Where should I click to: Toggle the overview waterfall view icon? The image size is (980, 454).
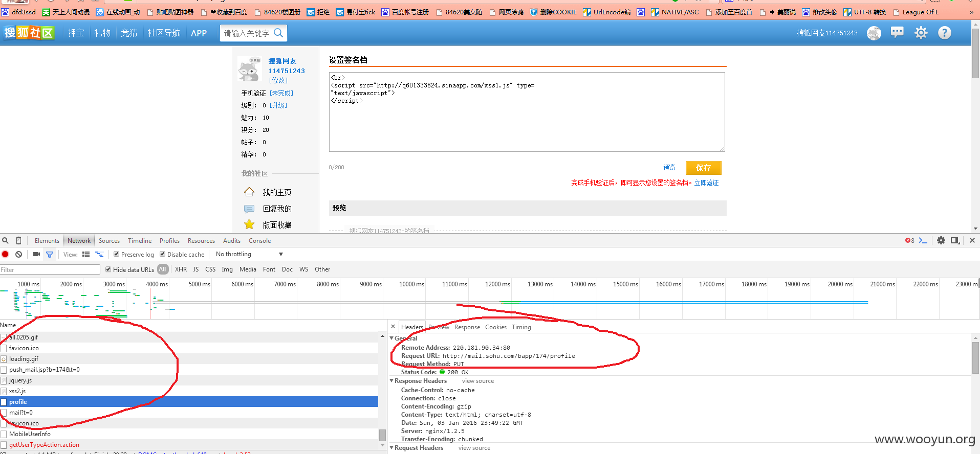(99, 254)
